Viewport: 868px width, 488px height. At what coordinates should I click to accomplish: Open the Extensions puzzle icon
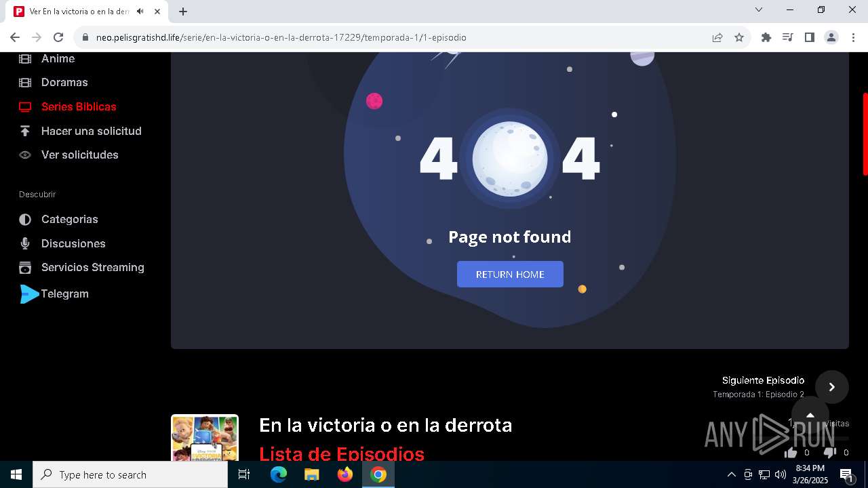click(766, 37)
